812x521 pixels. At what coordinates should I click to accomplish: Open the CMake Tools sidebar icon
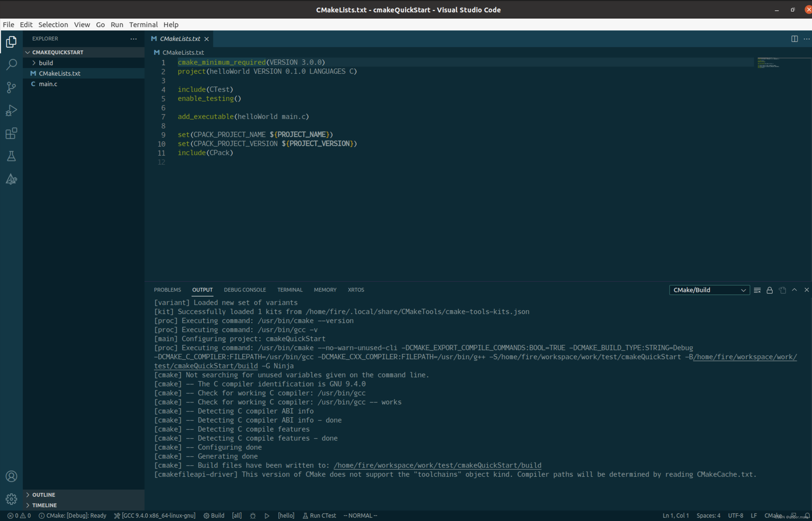[11, 179]
